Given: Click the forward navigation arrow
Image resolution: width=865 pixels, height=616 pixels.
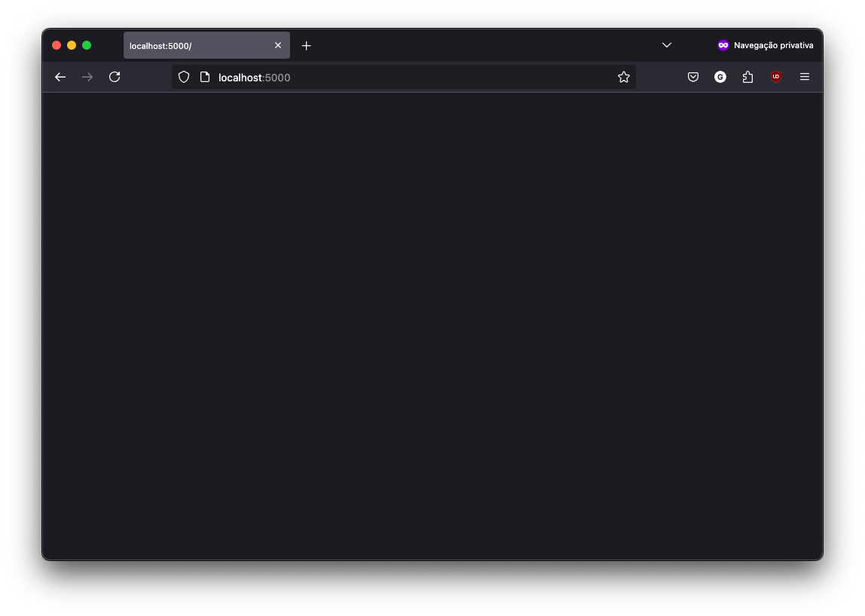Looking at the screenshot, I should click(87, 77).
